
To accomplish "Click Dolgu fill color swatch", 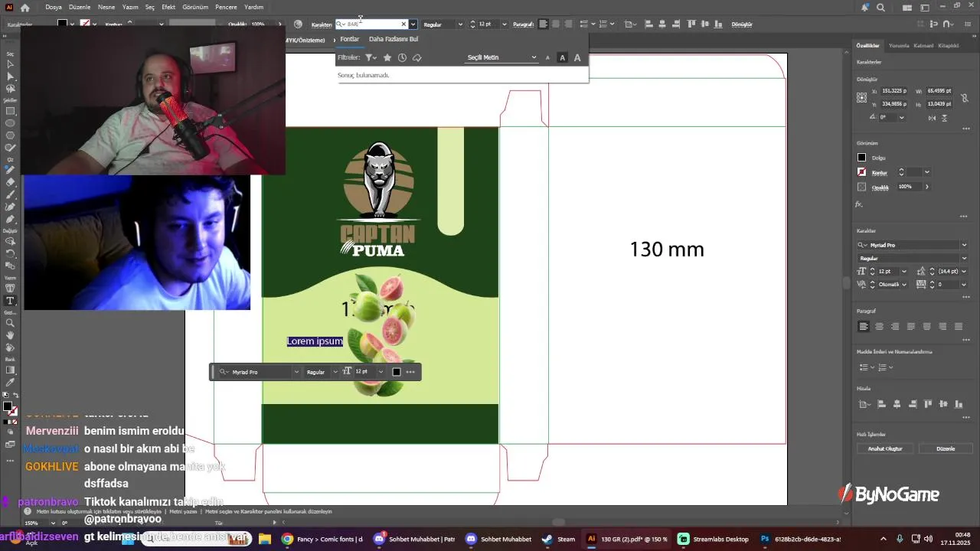I will tap(861, 158).
